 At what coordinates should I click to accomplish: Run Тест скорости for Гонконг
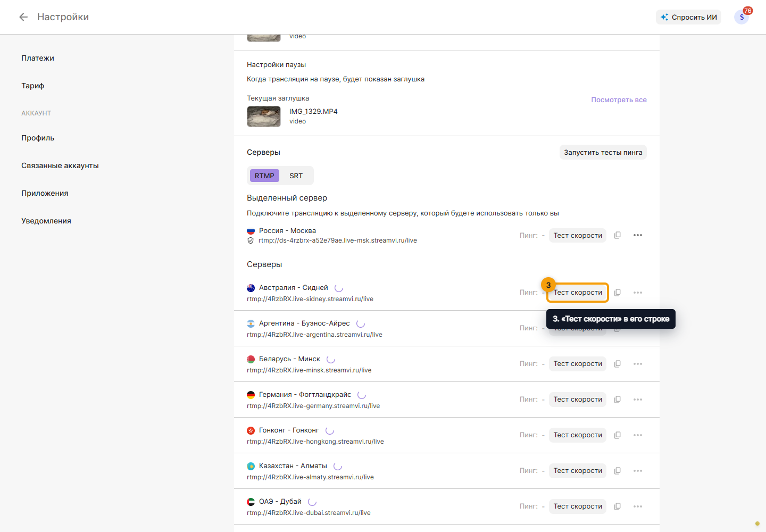click(578, 435)
